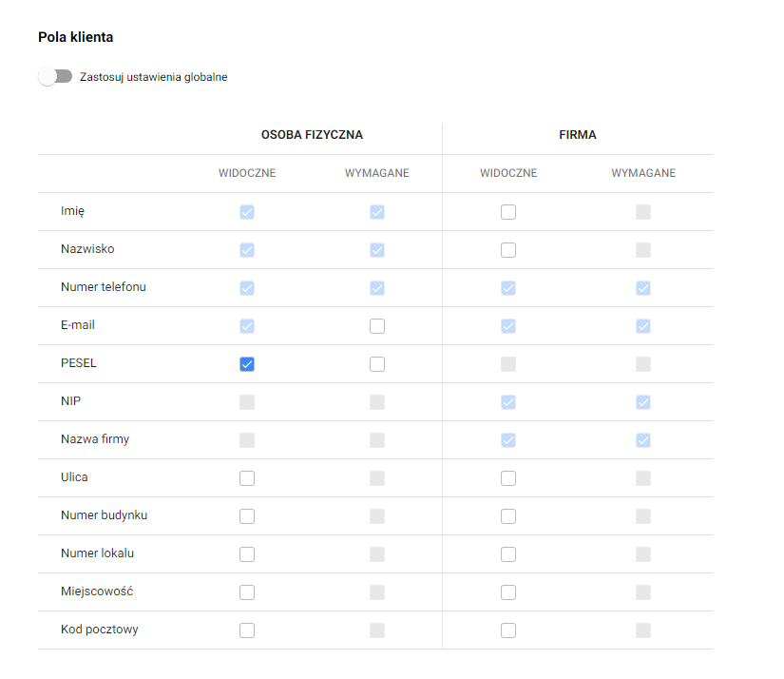This screenshot has width=784, height=679.
Task: Enable Ulica visible for Firma
Action: point(508,477)
